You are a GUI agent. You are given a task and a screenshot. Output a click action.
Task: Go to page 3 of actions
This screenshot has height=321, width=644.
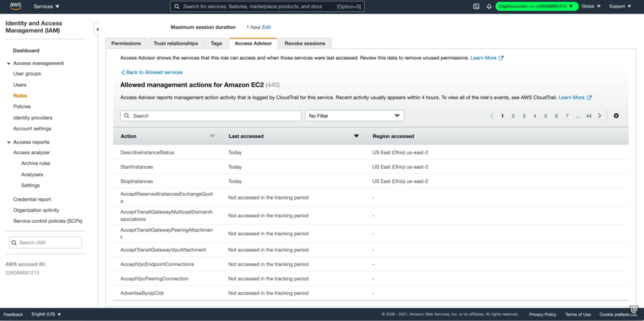[524, 116]
